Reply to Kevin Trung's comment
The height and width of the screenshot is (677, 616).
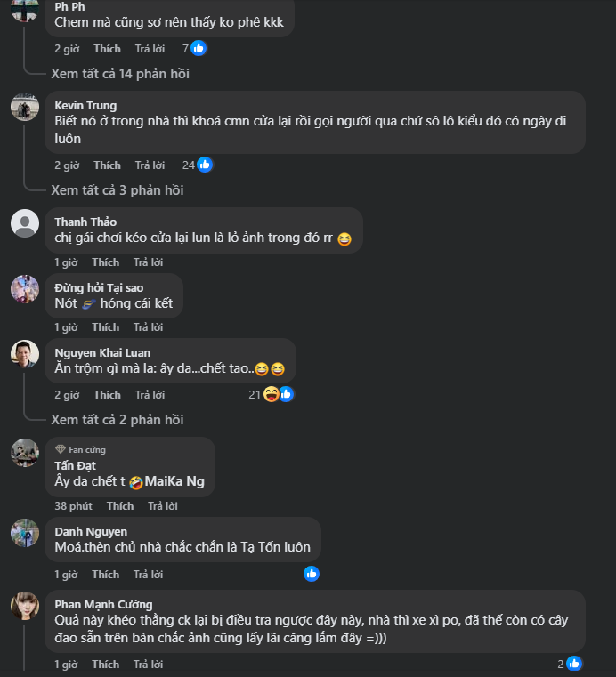[150, 165]
